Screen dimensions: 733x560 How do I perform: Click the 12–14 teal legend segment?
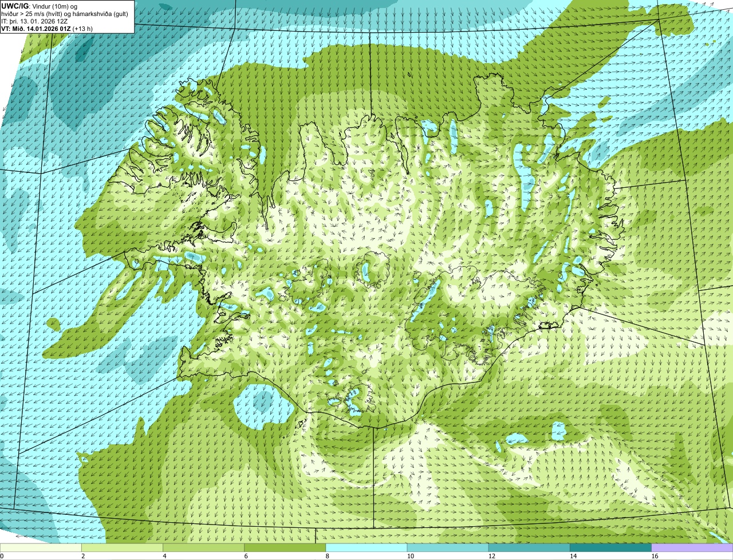click(x=530, y=548)
